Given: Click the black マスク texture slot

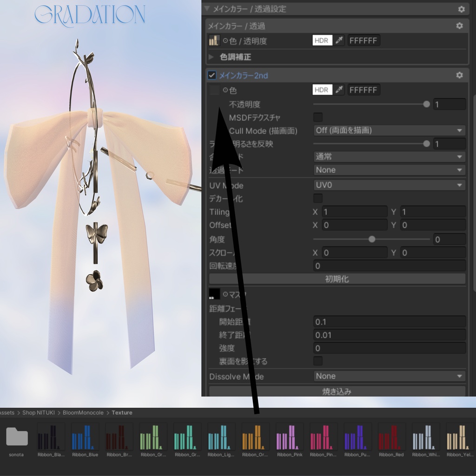Looking at the screenshot, I should tap(214, 294).
